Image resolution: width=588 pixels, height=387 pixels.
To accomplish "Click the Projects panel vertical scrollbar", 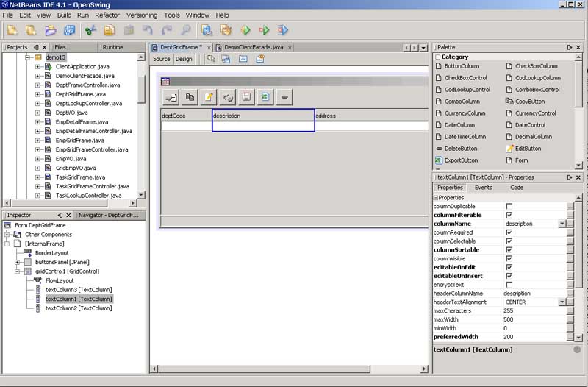I will [x=141, y=88].
